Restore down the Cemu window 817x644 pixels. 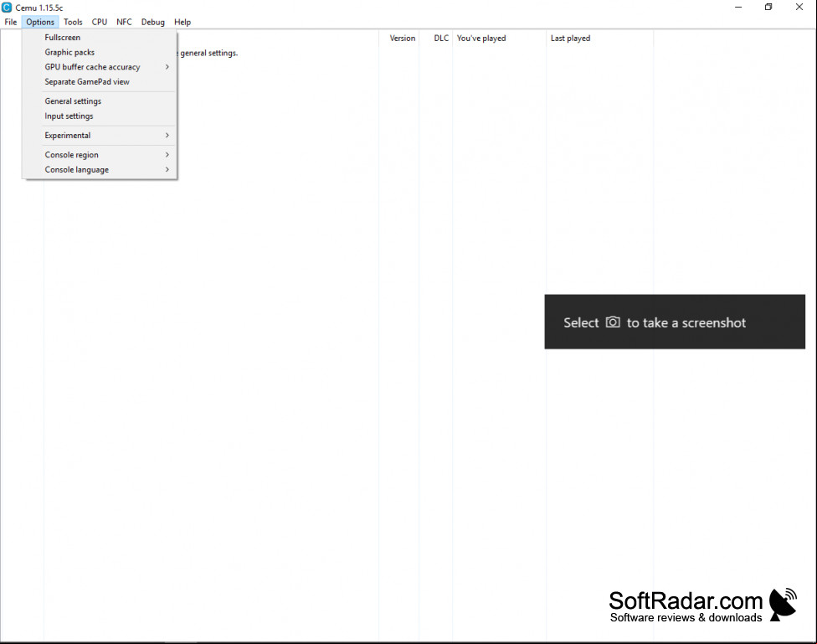click(x=768, y=8)
